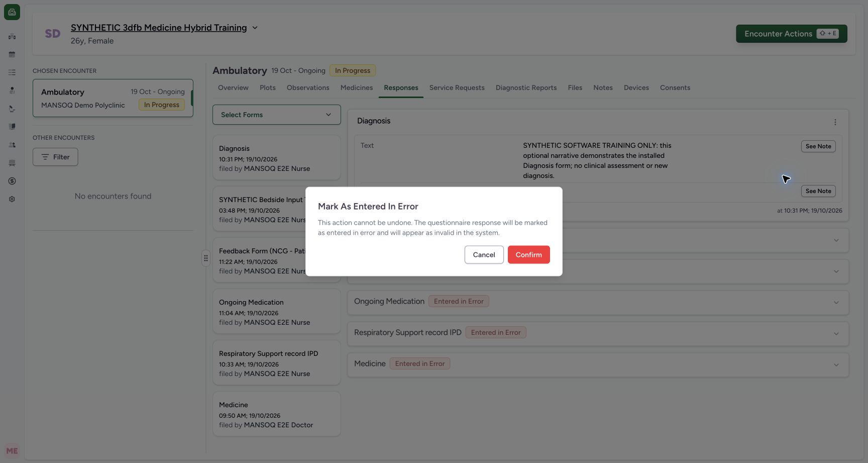Open the Ongoing Medication response card in list
Image resolution: width=868 pixels, height=463 pixels.
(x=277, y=311)
